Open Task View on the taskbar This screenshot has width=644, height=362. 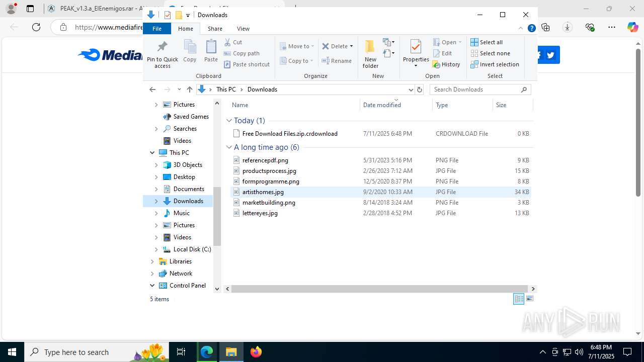181,352
